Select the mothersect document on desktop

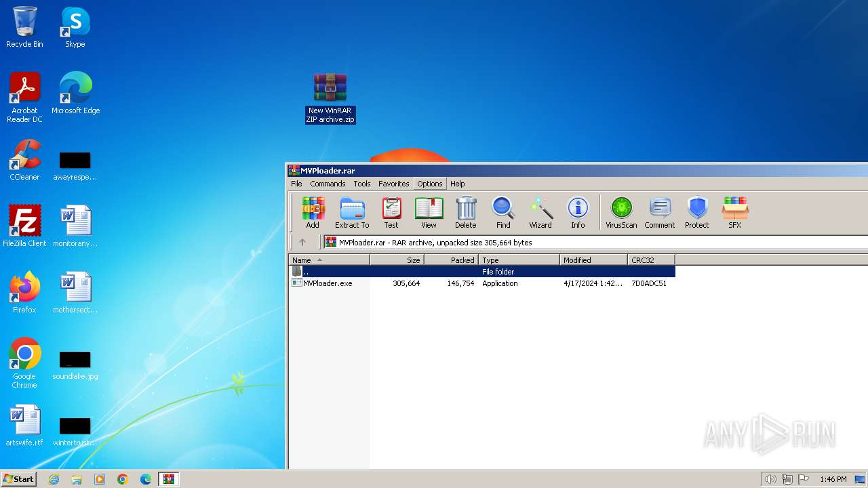click(75, 293)
